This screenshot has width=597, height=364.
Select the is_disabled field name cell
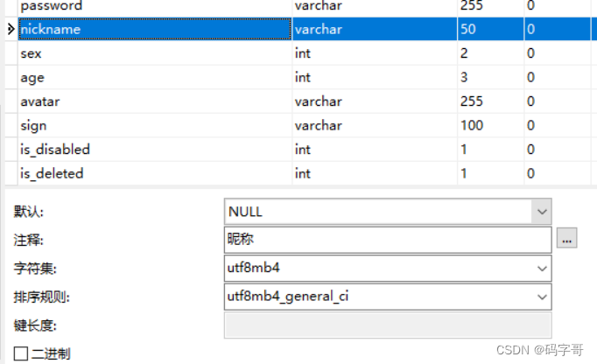[155, 150]
